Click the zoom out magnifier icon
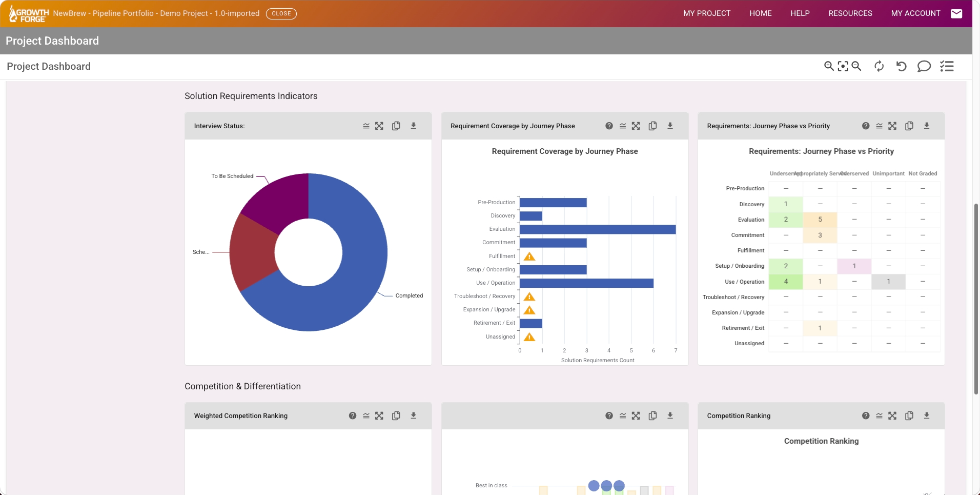Viewport: 980px width, 495px height. point(856,66)
